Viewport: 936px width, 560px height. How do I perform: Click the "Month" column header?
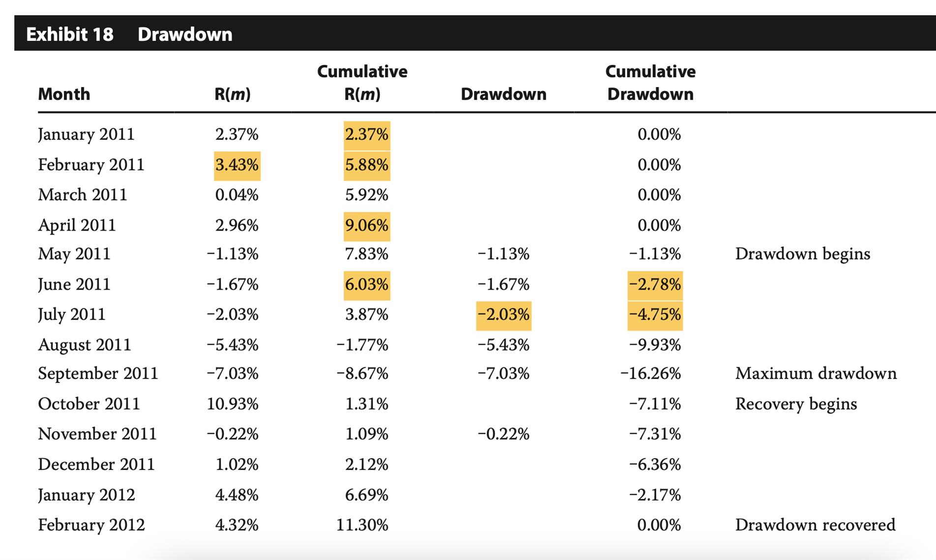click(64, 94)
